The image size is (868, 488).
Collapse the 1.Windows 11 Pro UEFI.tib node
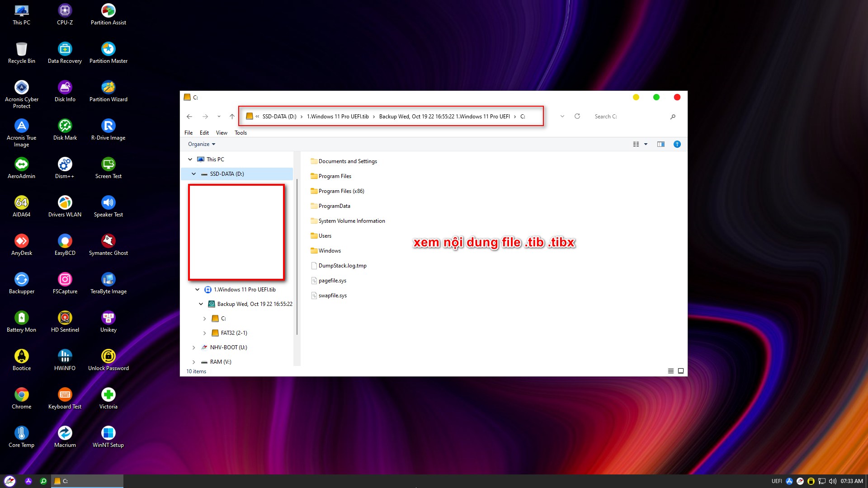coord(197,290)
